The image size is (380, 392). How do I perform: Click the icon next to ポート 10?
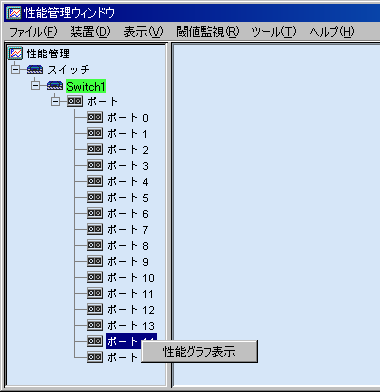click(95, 277)
